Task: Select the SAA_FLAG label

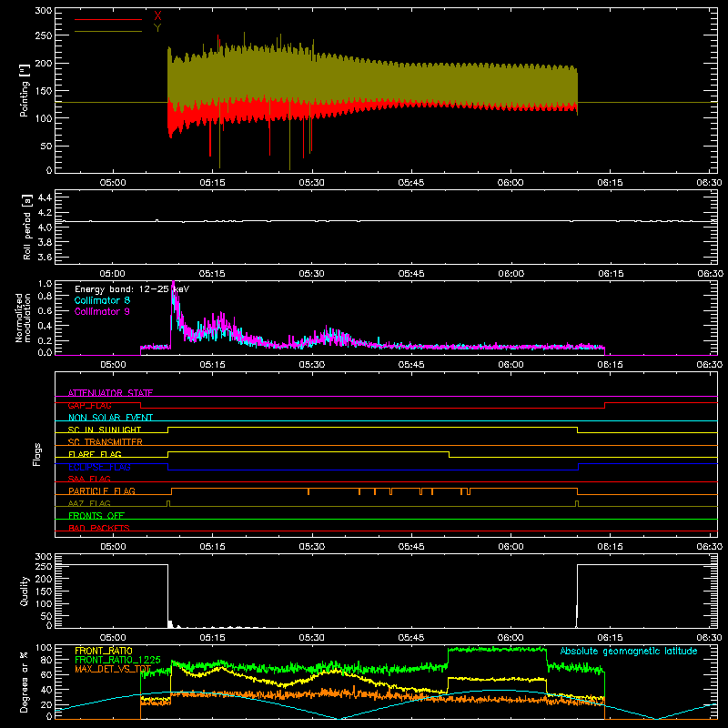Action: pos(89,479)
